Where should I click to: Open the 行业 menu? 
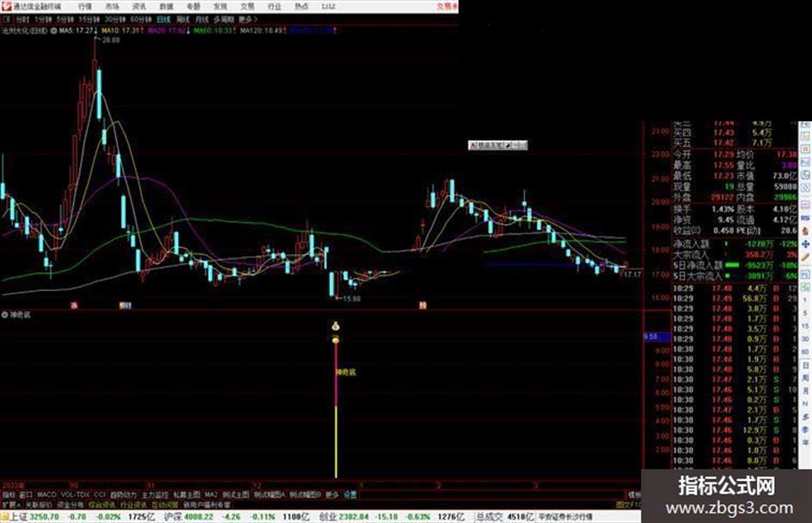[274, 6]
